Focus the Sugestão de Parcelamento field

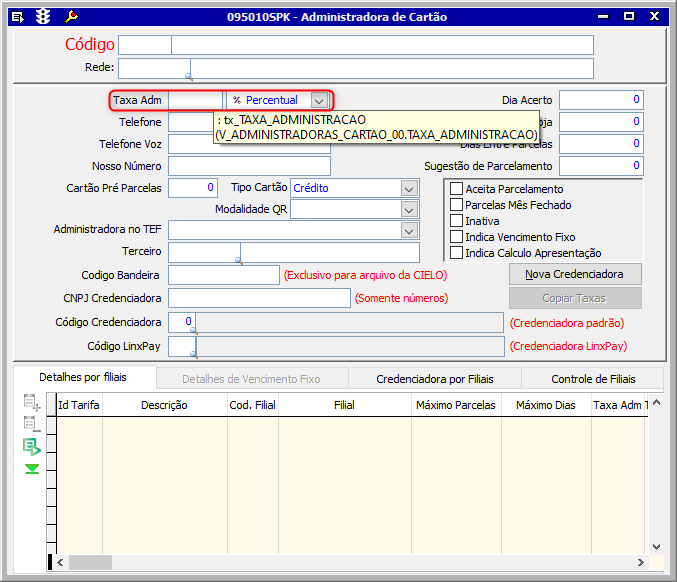coord(601,166)
